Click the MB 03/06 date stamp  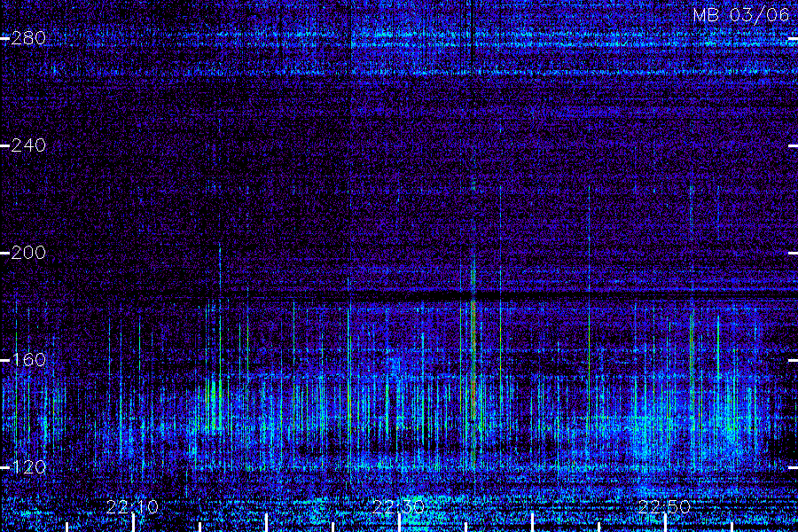click(x=741, y=15)
